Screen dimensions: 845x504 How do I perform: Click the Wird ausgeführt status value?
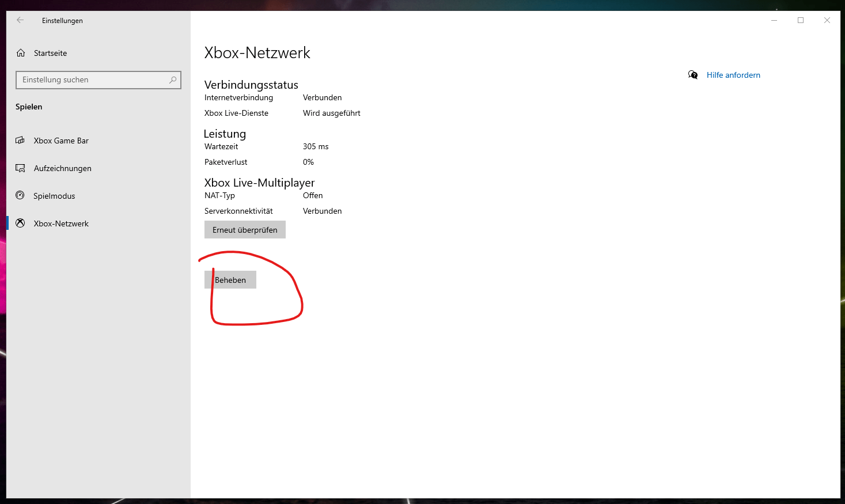(332, 113)
